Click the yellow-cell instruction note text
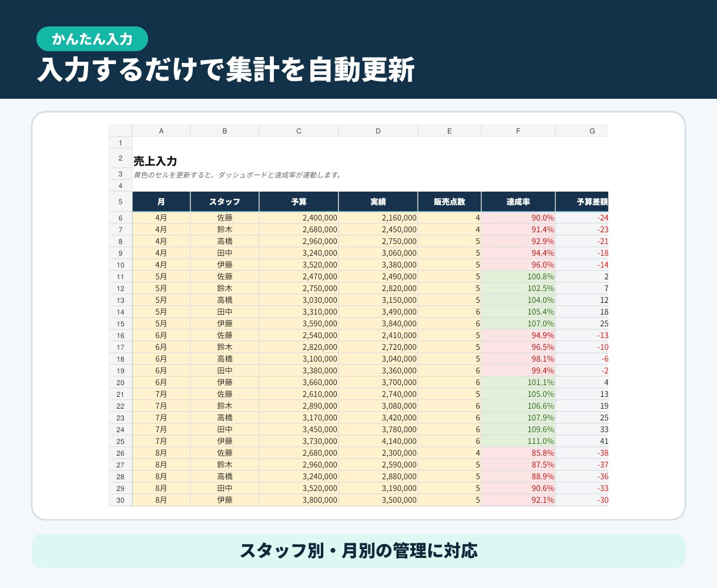 pos(237,175)
